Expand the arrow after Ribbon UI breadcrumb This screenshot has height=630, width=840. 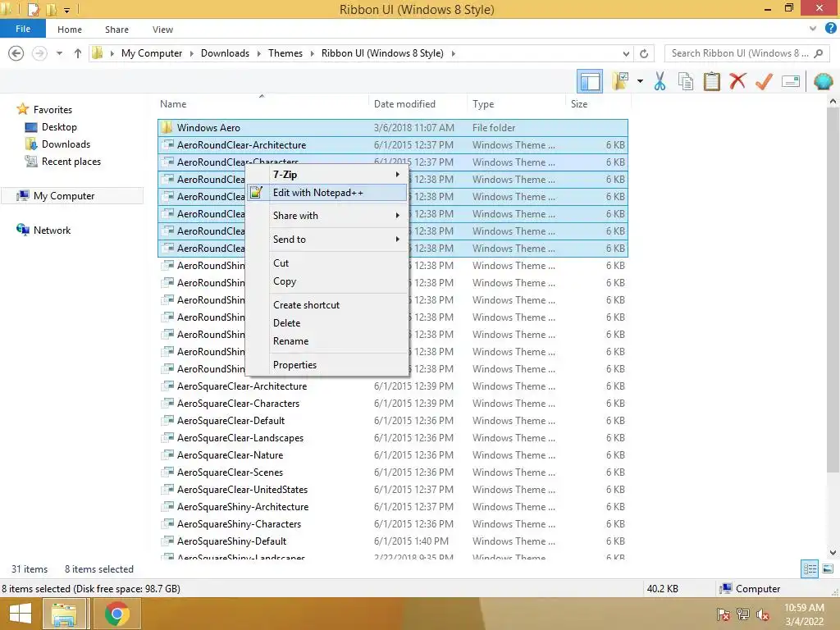(x=453, y=53)
